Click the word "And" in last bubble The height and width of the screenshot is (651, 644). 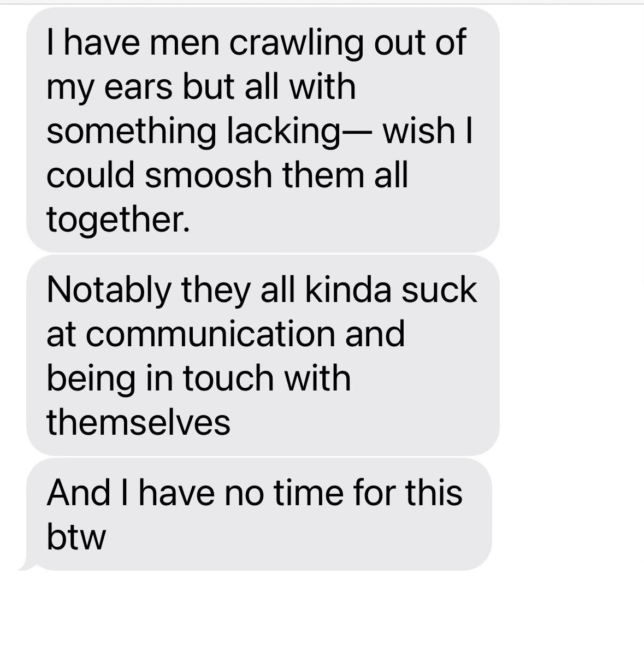click(79, 493)
